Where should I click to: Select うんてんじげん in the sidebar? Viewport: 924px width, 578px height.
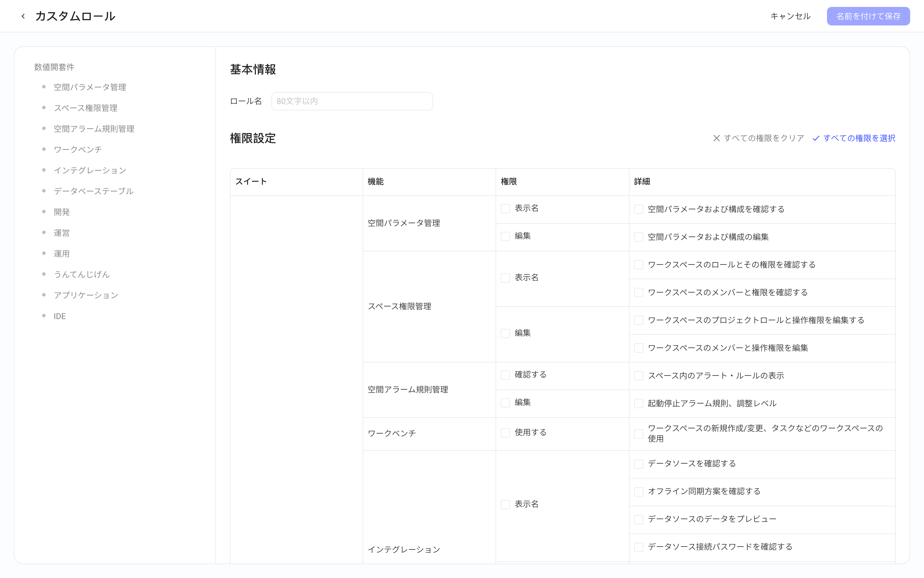pyautogui.click(x=82, y=274)
